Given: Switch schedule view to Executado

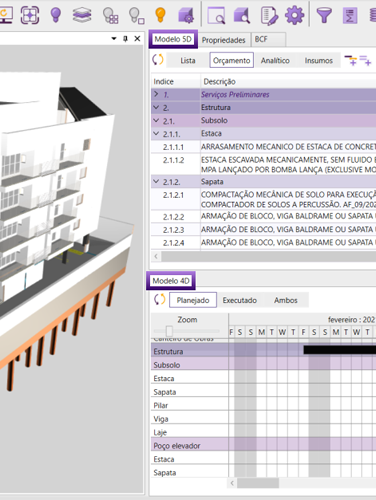Looking at the screenshot, I should click(240, 300).
